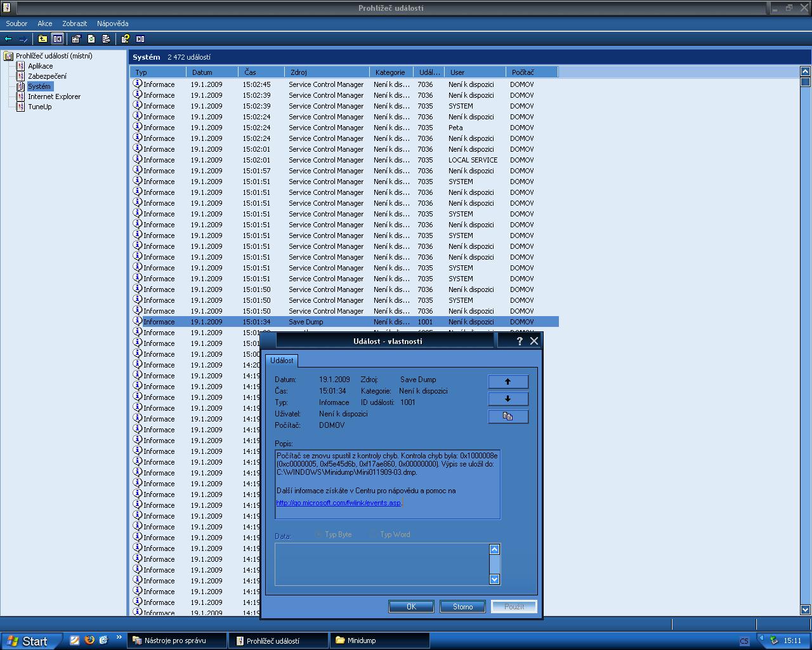
Task: Open the Internet Explorer log in the tree
Action: tap(54, 96)
